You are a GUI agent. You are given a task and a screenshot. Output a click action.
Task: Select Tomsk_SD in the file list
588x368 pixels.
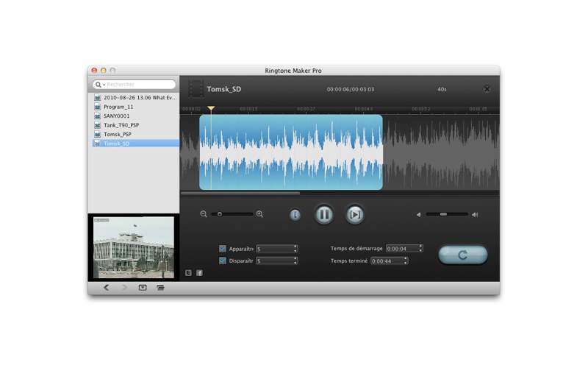click(x=135, y=144)
